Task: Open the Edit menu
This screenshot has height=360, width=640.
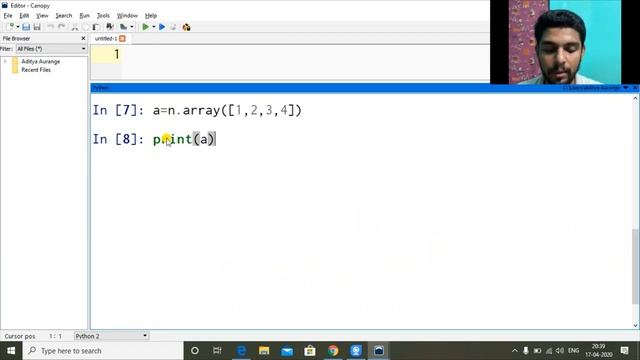Action: [x=24, y=16]
